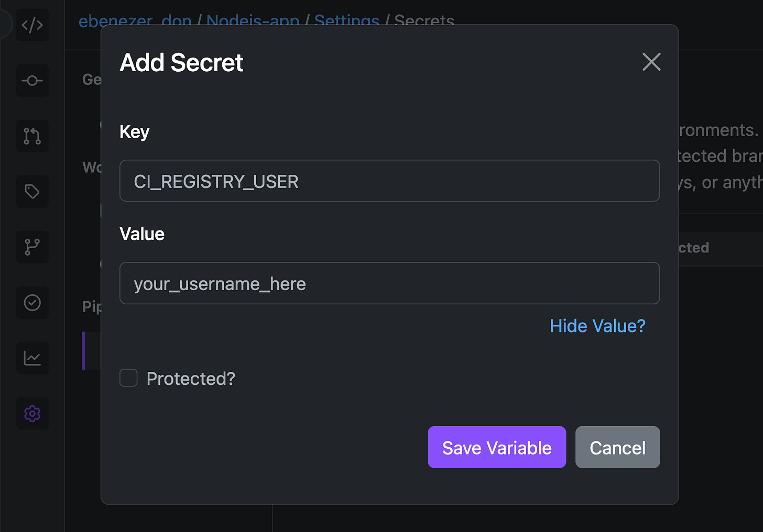Focus the Key input field

[389, 181]
